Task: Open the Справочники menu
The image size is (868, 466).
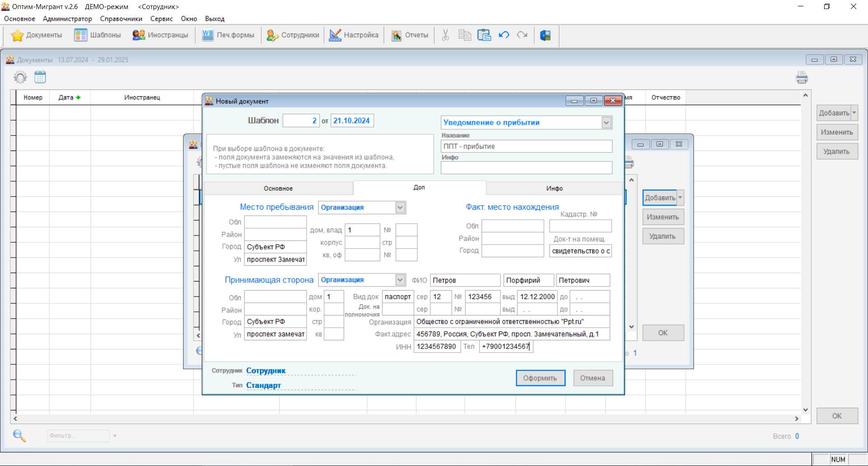Action: (x=121, y=19)
